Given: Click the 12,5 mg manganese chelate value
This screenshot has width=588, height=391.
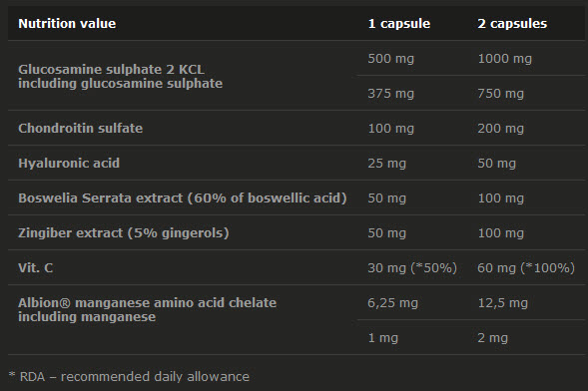Looking at the screenshot, I should 503,303.
